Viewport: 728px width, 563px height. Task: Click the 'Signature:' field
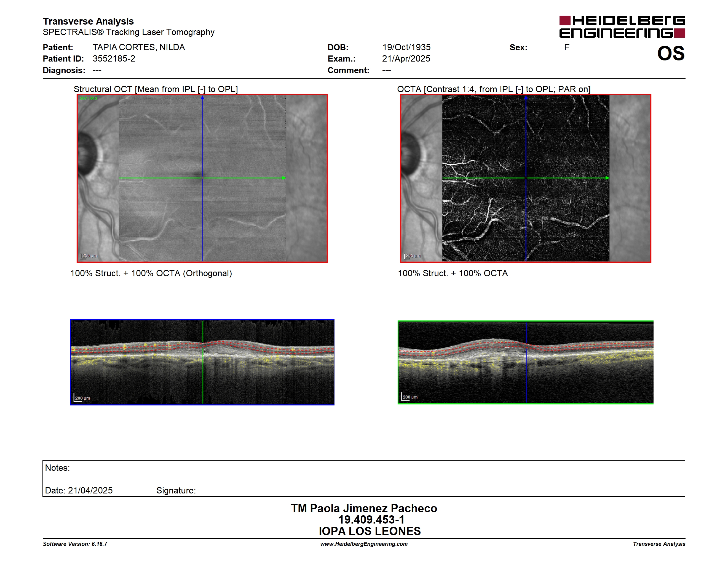176,490
